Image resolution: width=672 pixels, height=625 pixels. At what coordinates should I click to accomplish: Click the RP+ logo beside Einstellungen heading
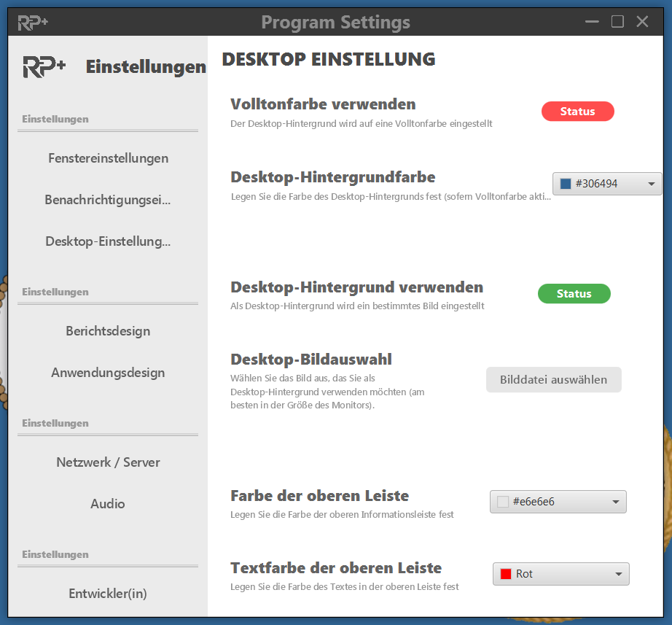coord(44,67)
